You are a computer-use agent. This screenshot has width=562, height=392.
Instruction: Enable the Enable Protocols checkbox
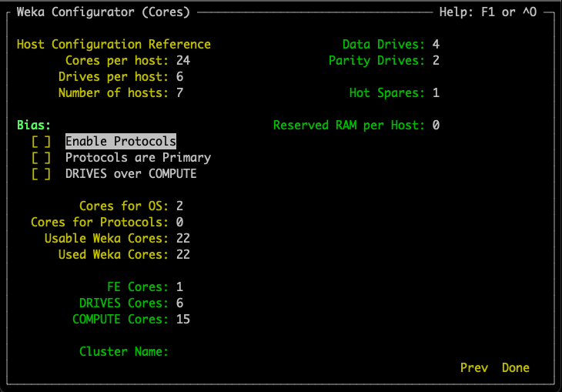pos(42,142)
